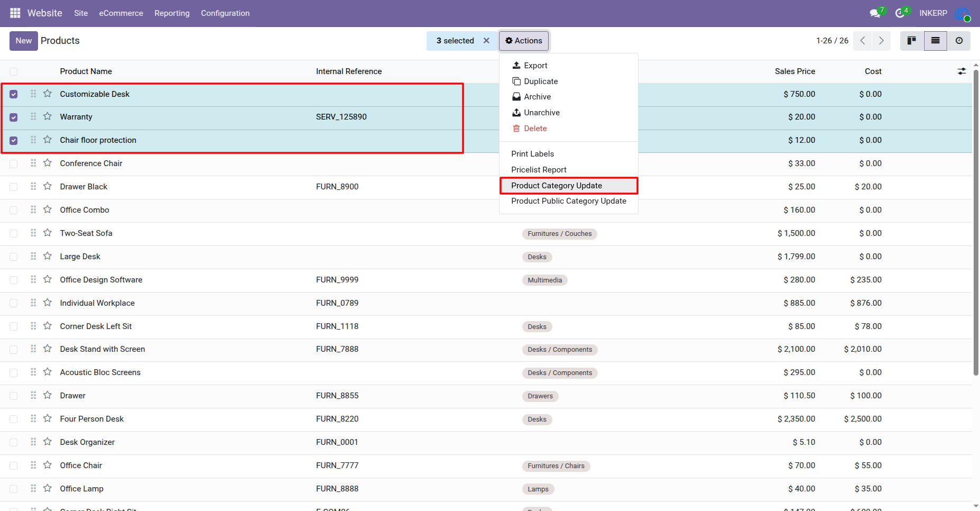Open the Website app title link

pyautogui.click(x=45, y=13)
